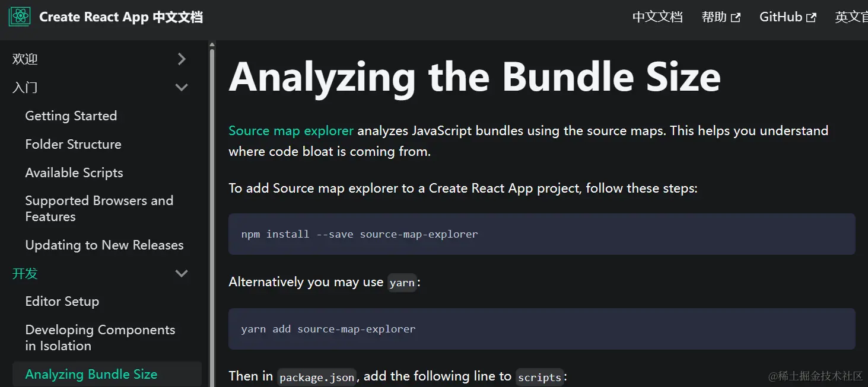The width and height of the screenshot is (868, 387).
Task: Collapse the 开发 sidebar section chevron
Action: click(x=182, y=273)
